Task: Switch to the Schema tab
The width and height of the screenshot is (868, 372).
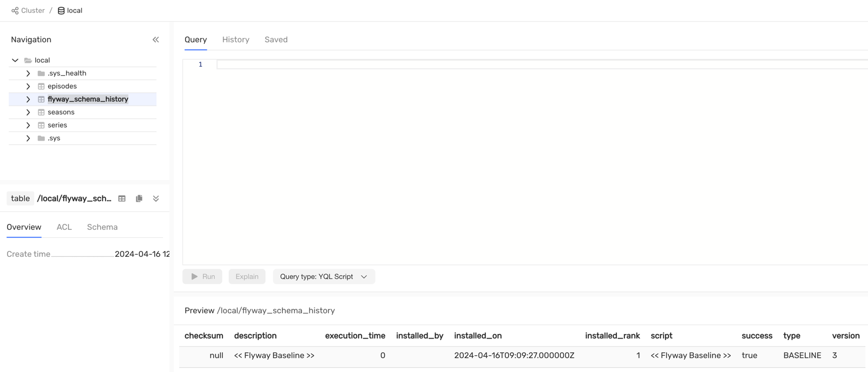Action: [102, 227]
